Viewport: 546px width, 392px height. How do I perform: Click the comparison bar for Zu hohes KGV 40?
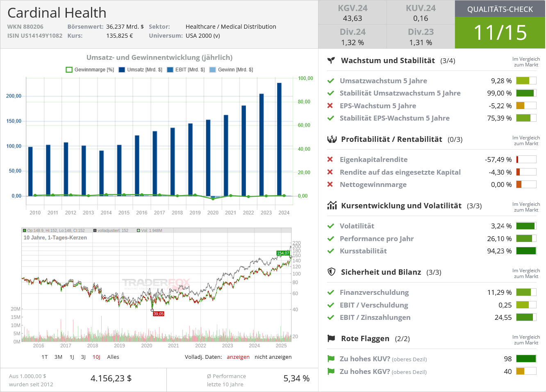(526, 371)
